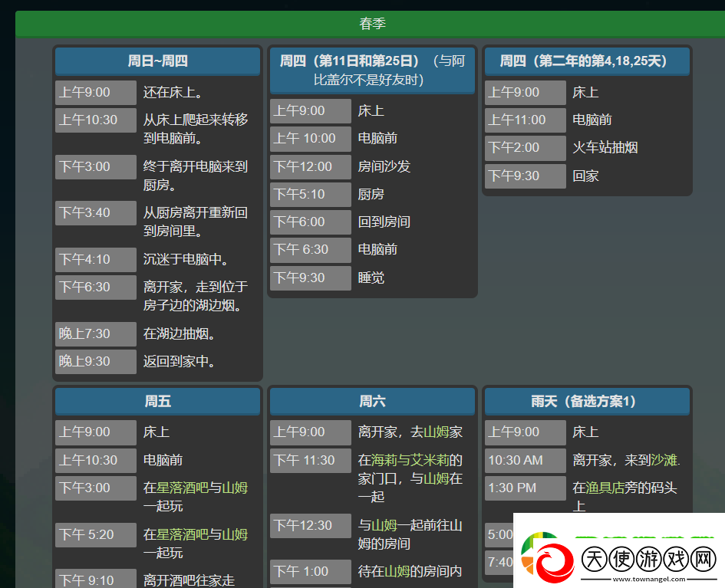Image resolution: width=725 pixels, height=588 pixels.
Task: Click the 10:30 AM time cell
Action: click(x=526, y=461)
